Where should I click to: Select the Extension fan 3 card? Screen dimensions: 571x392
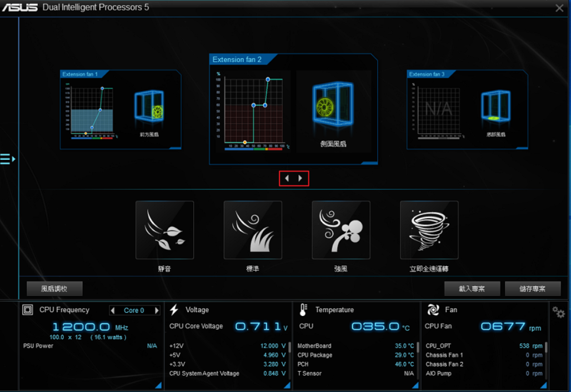point(467,109)
